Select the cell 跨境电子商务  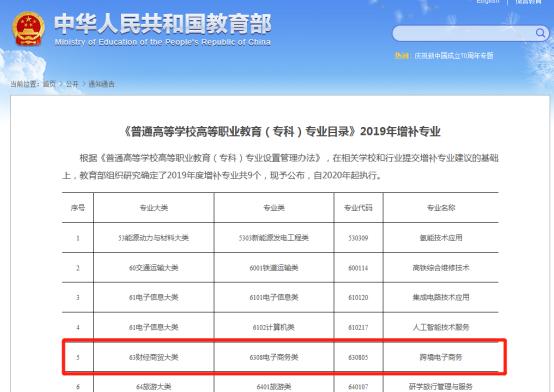pyautogui.click(x=441, y=357)
